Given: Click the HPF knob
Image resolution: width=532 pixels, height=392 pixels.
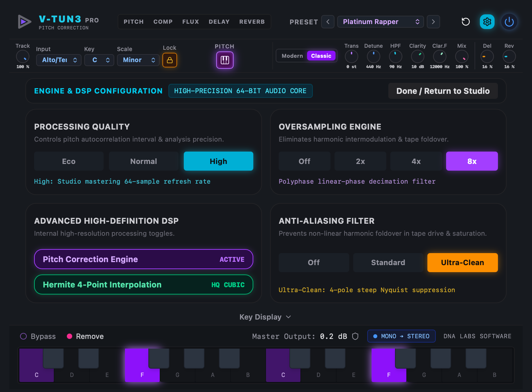Looking at the screenshot, I should tap(396, 56).
